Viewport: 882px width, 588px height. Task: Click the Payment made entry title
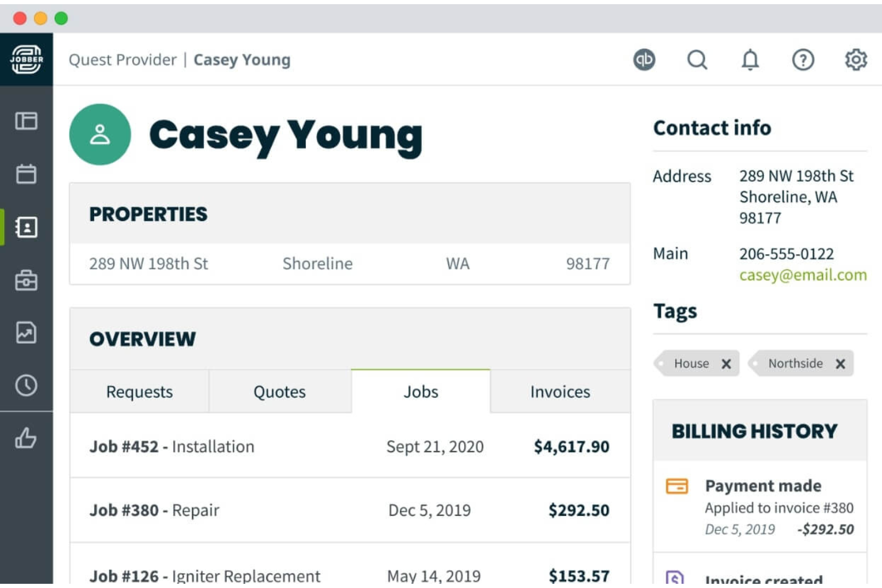click(x=763, y=486)
